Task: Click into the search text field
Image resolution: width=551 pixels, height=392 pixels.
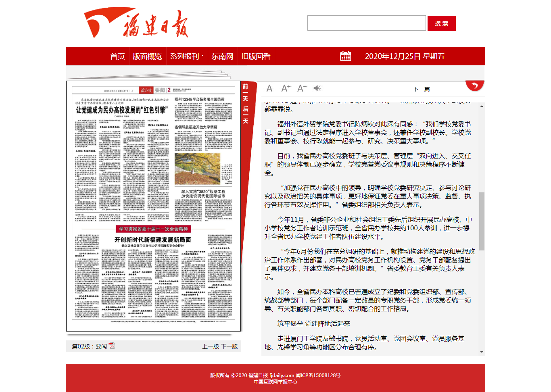Action: coord(366,23)
